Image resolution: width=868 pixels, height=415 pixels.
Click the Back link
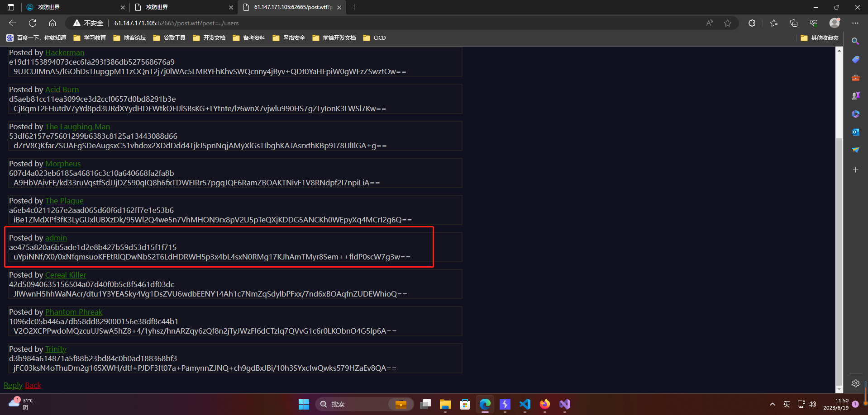(x=33, y=386)
